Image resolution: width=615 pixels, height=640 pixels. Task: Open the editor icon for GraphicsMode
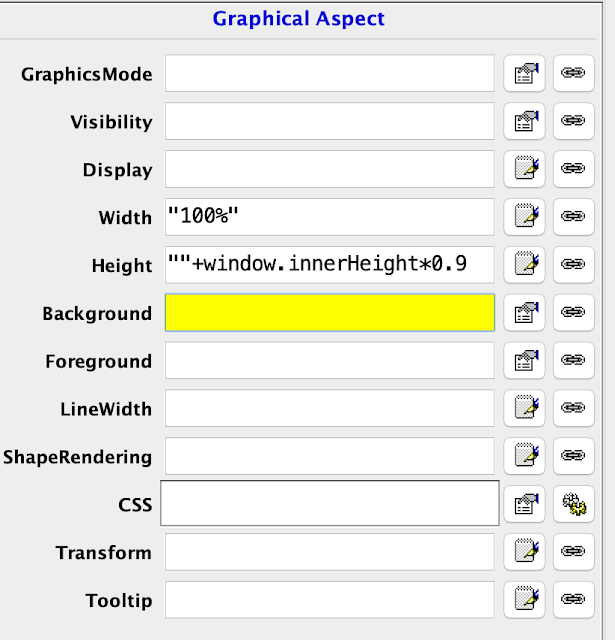tap(524, 74)
